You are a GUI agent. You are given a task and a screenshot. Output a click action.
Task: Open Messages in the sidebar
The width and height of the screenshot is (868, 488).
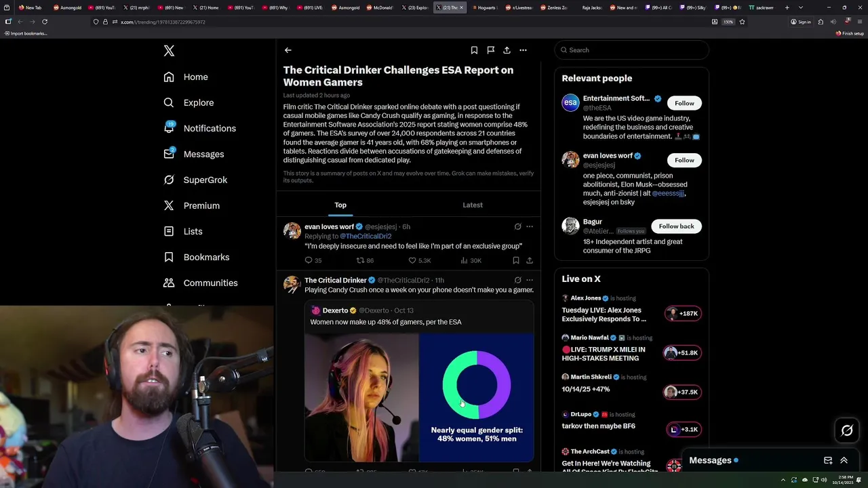[193, 154]
